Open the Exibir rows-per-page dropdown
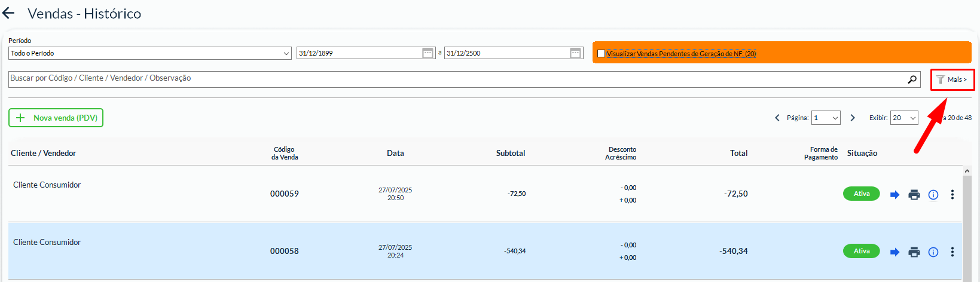 tap(903, 118)
